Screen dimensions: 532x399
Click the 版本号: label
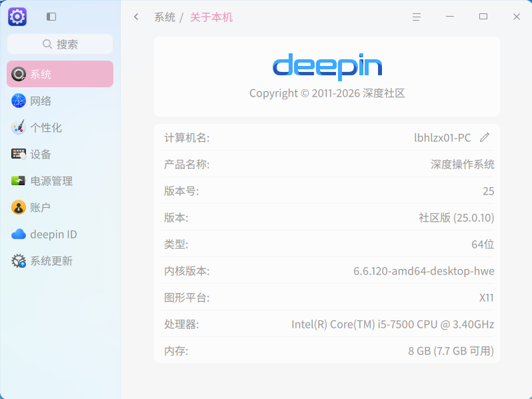pos(181,191)
